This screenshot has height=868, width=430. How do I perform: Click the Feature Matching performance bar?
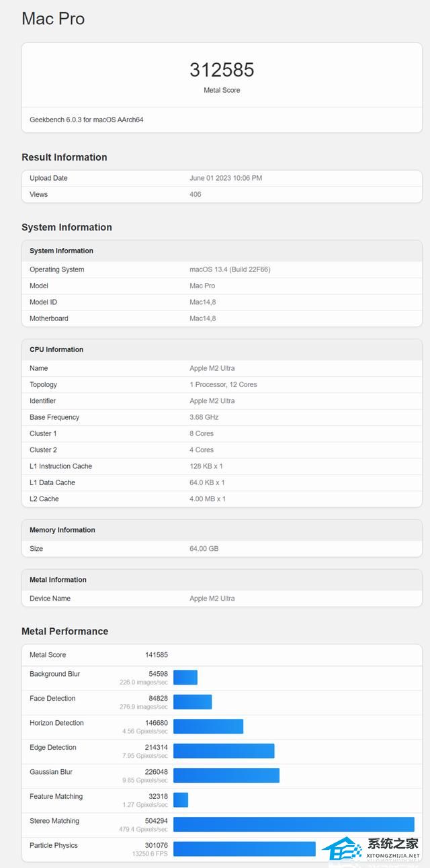tap(181, 799)
